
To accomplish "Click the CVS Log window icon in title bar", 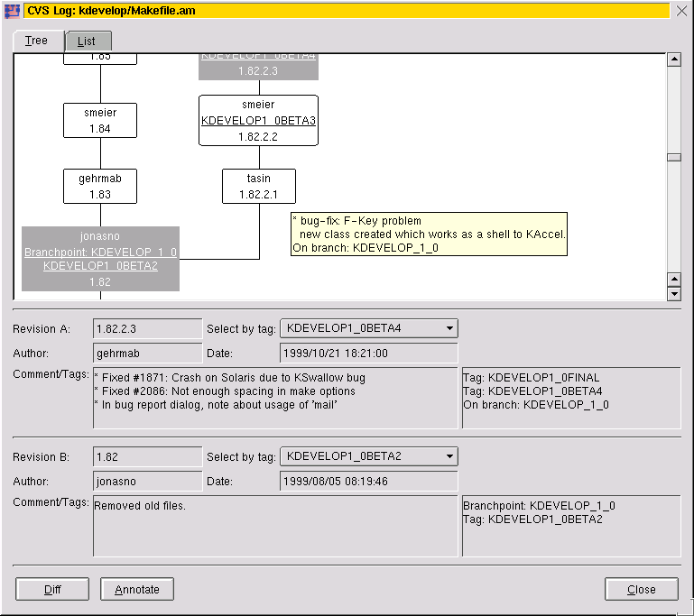I will point(12,11).
